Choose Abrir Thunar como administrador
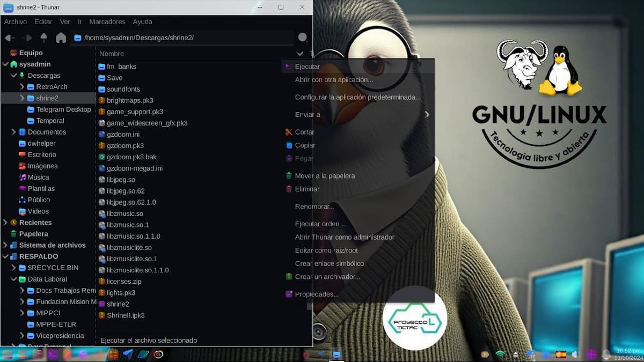 (357, 237)
